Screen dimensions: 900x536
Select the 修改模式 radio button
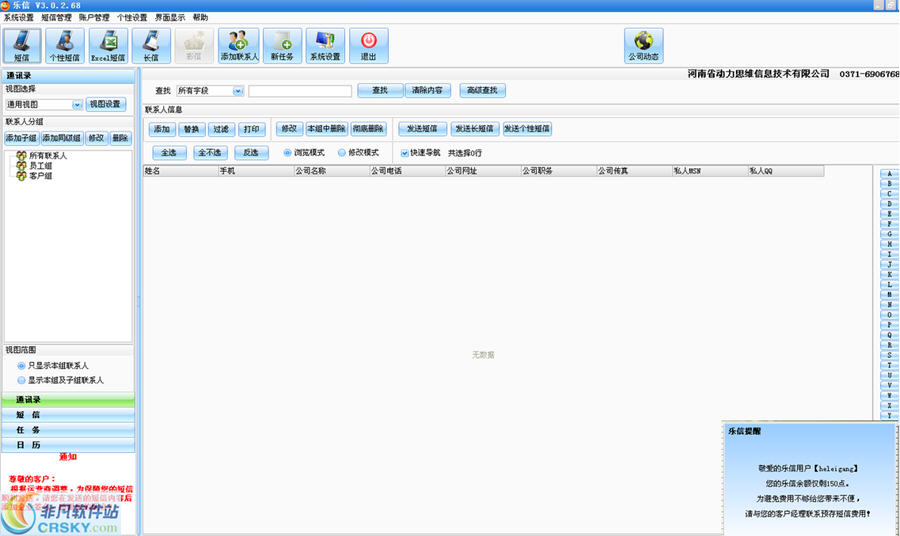(x=342, y=153)
